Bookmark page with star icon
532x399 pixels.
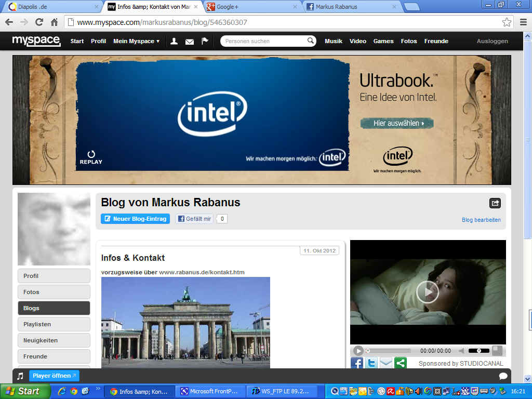(507, 22)
